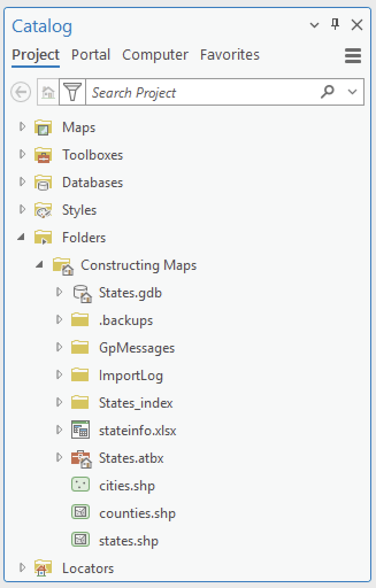Open the Catalog pane options menu icon
Viewport: 376px width, 588px height.
click(352, 56)
